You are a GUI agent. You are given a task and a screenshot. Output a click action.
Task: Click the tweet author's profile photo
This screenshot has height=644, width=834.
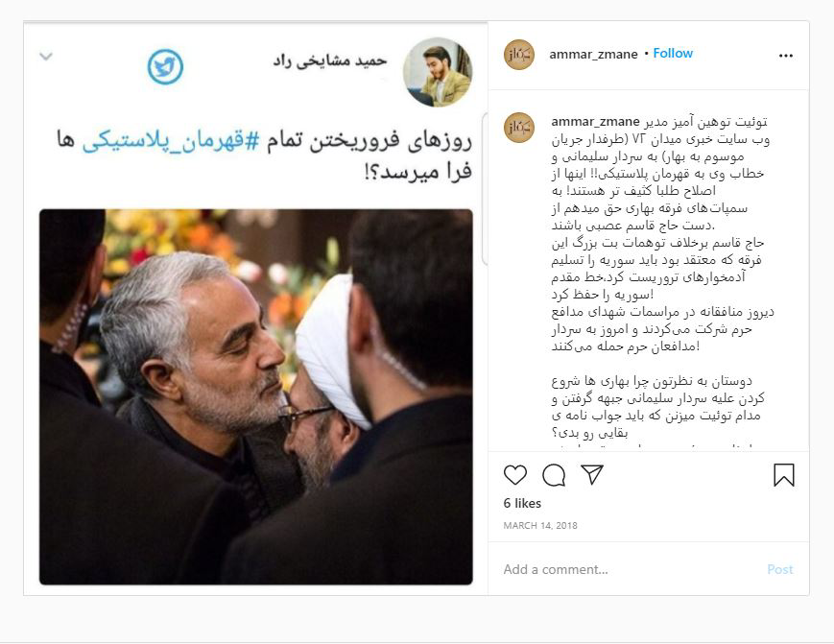click(438, 72)
